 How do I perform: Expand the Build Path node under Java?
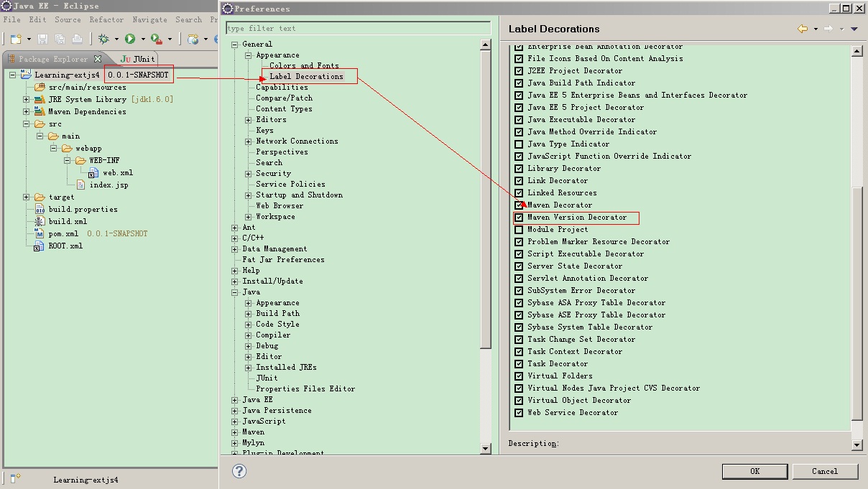(x=249, y=314)
